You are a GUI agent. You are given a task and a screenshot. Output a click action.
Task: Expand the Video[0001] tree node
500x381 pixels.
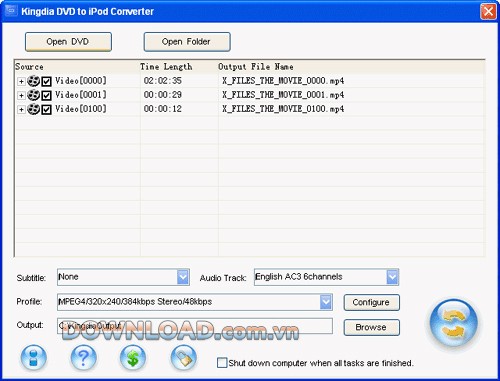(x=21, y=95)
